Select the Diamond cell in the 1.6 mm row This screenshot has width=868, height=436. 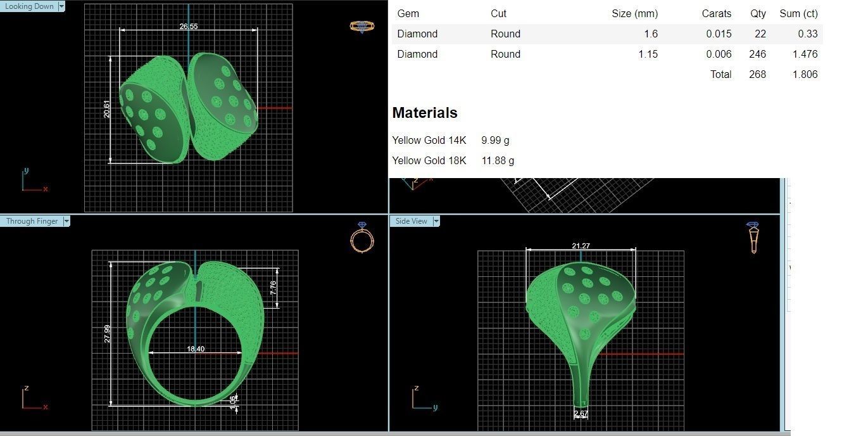(x=417, y=34)
